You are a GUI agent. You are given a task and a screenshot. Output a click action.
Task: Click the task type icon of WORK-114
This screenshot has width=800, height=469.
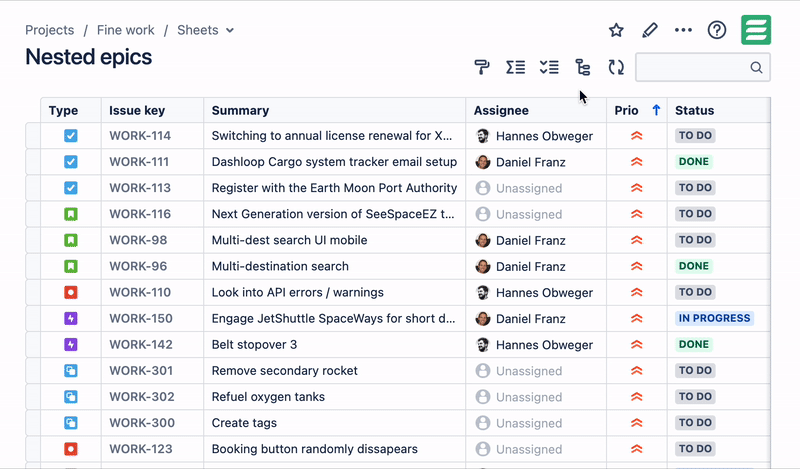click(70, 136)
